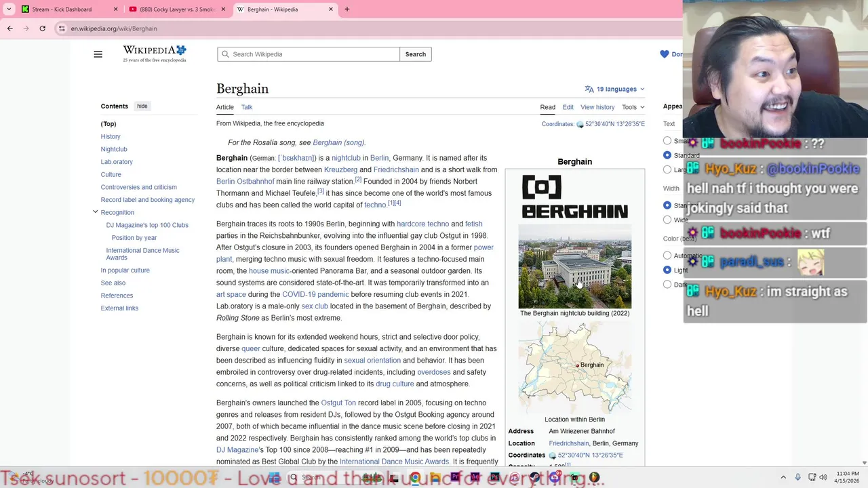Switch to the Cocky Lawyer YouTube tab

coord(176,9)
